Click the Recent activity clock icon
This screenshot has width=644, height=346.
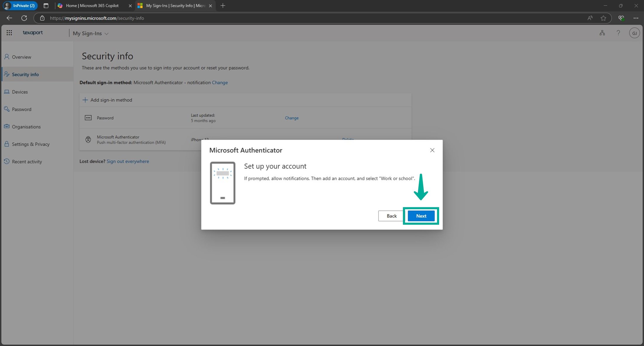click(x=7, y=161)
